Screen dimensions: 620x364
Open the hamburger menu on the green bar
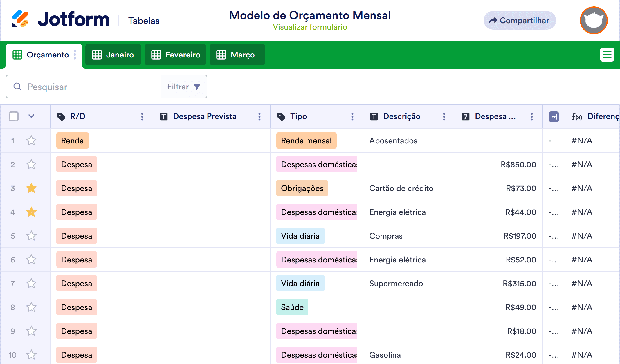(607, 55)
